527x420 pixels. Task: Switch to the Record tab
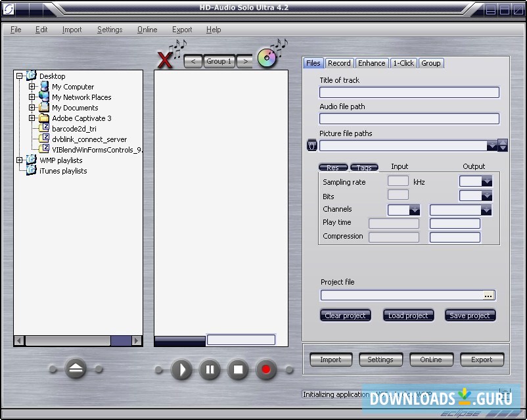pos(339,63)
